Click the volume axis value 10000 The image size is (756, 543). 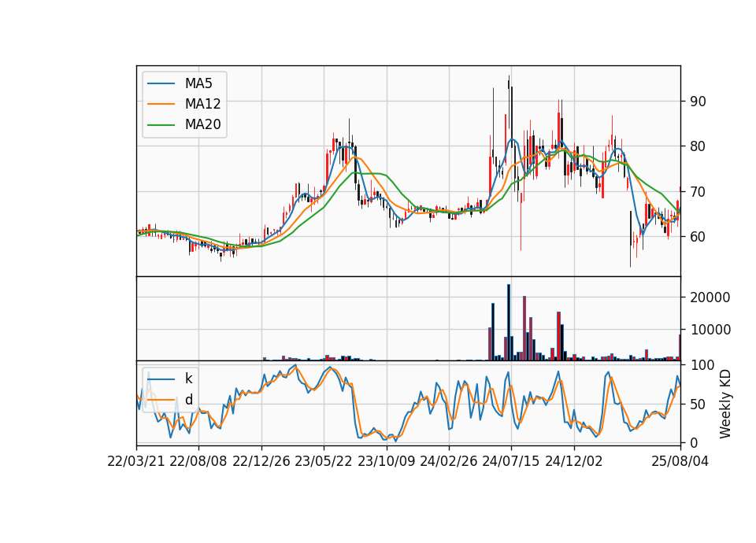coord(710,330)
